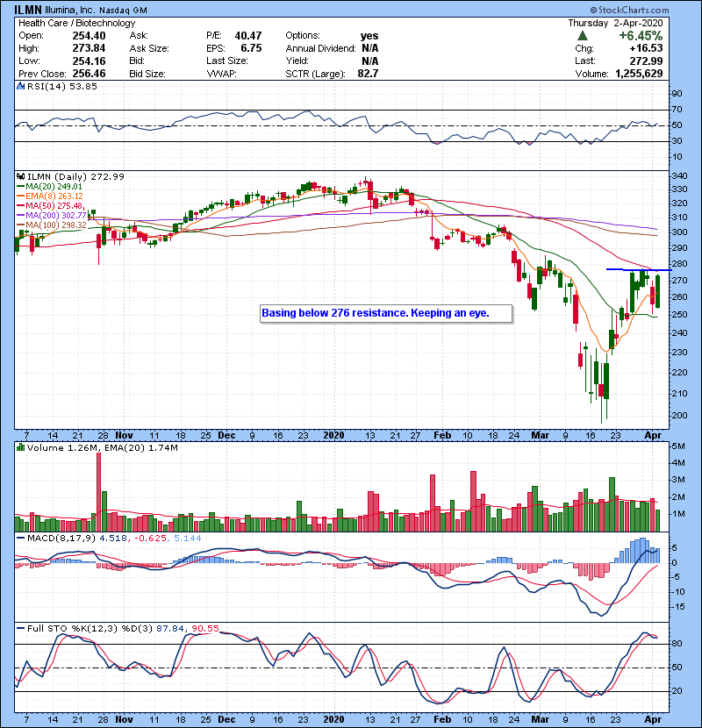The image size is (702, 728).
Task: Click the MA(20) 249.01 legend entry
Action: point(54,187)
